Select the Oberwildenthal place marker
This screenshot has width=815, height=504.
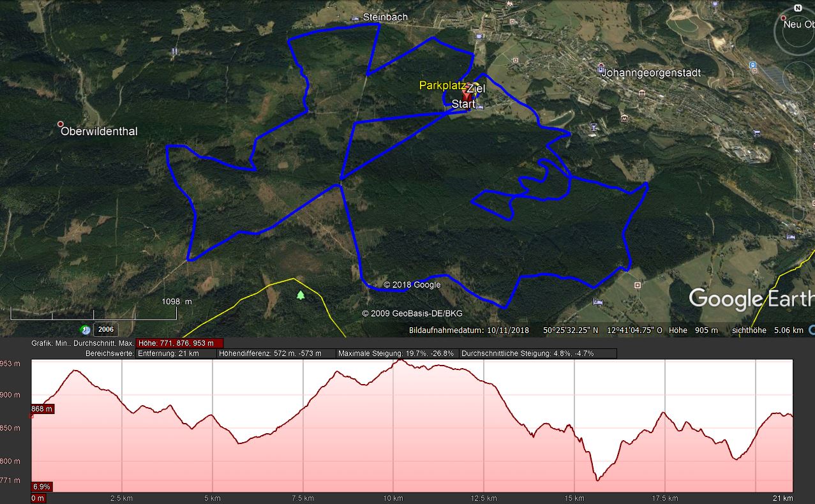61,124
